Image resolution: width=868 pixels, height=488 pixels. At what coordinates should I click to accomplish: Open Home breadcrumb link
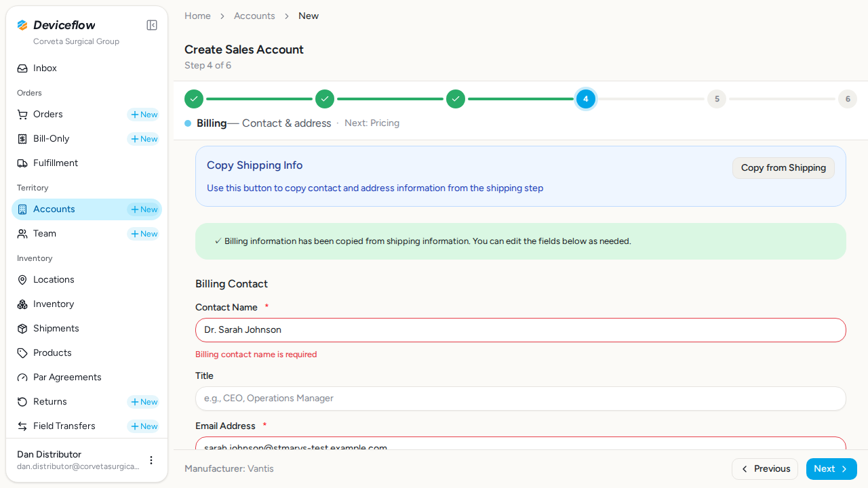[x=197, y=16]
